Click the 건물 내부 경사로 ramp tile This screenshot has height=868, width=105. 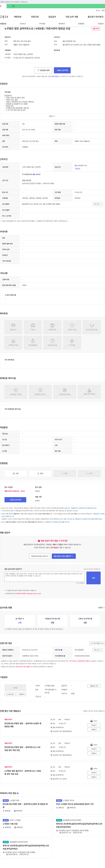pos(89,392)
